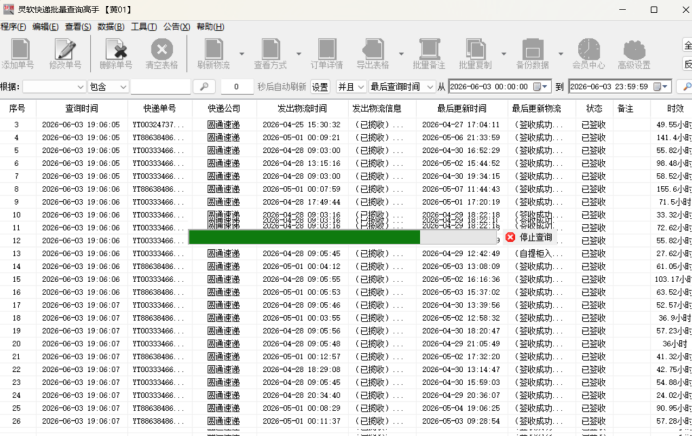Sort by the 快递单号 column header
The width and height of the screenshot is (692, 437).
click(x=160, y=109)
